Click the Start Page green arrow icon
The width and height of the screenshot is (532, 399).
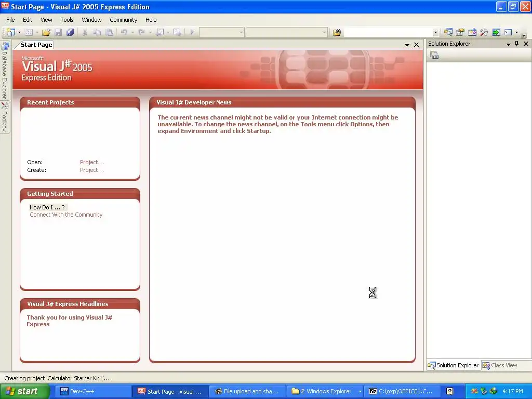496,32
